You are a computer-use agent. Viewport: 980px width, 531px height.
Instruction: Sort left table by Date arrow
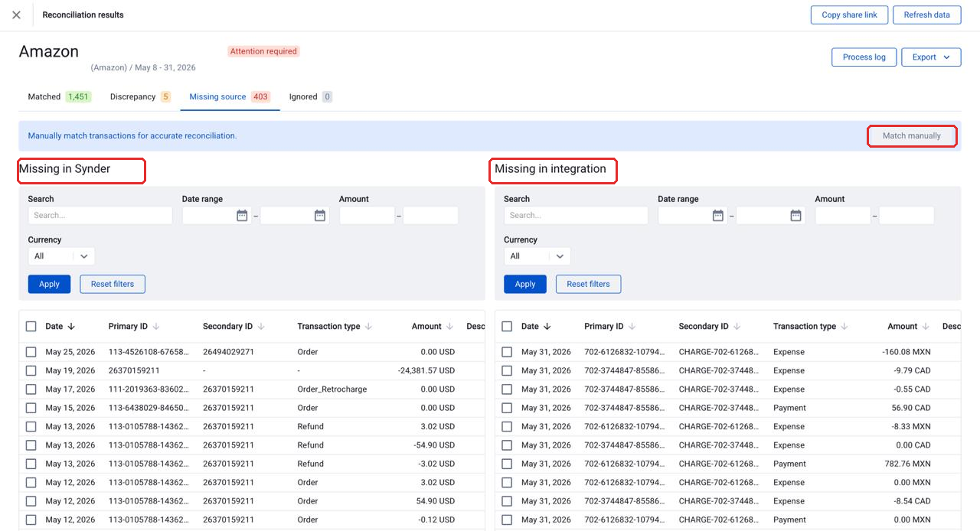tap(71, 327)
